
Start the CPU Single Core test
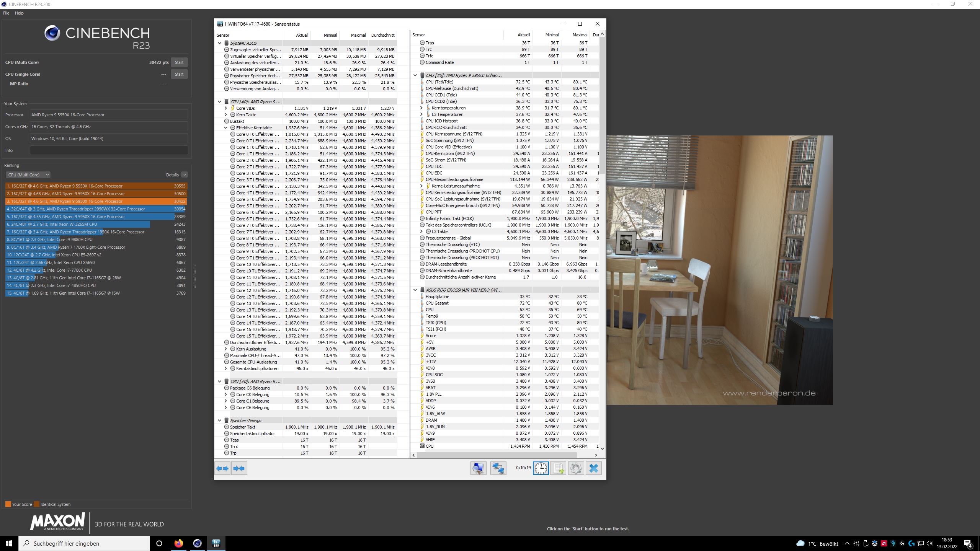pyautogui.click(x=179, y=74)
